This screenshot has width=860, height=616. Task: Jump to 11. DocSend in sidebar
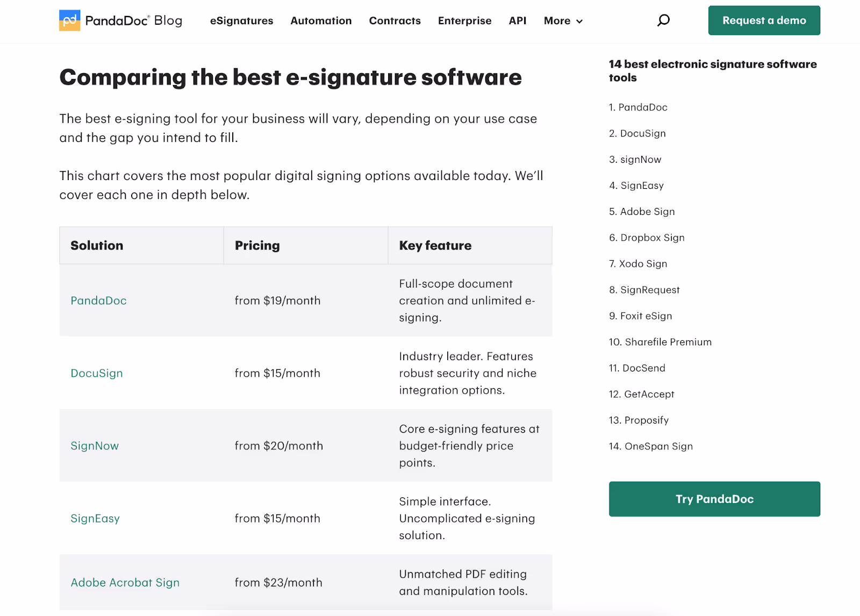point(637,368)
